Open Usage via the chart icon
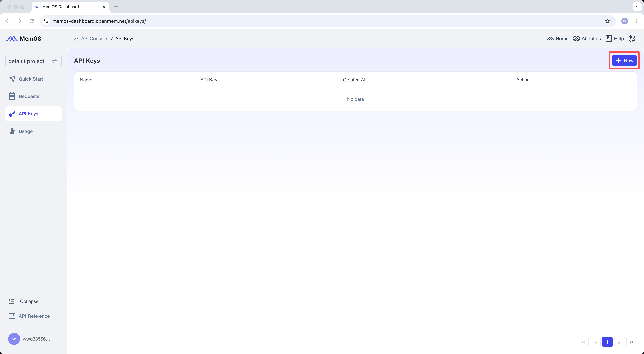 12,131
